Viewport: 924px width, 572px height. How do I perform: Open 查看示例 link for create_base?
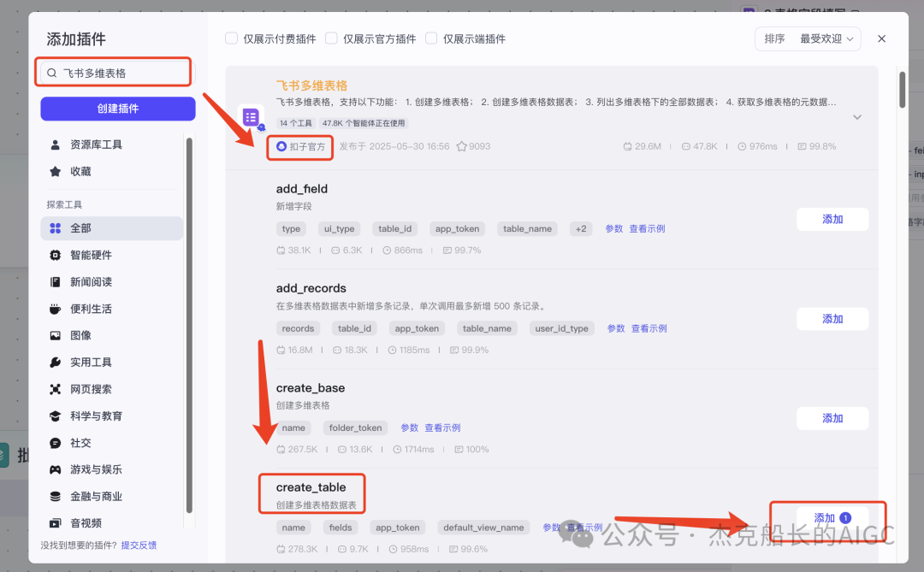[442, 428]
